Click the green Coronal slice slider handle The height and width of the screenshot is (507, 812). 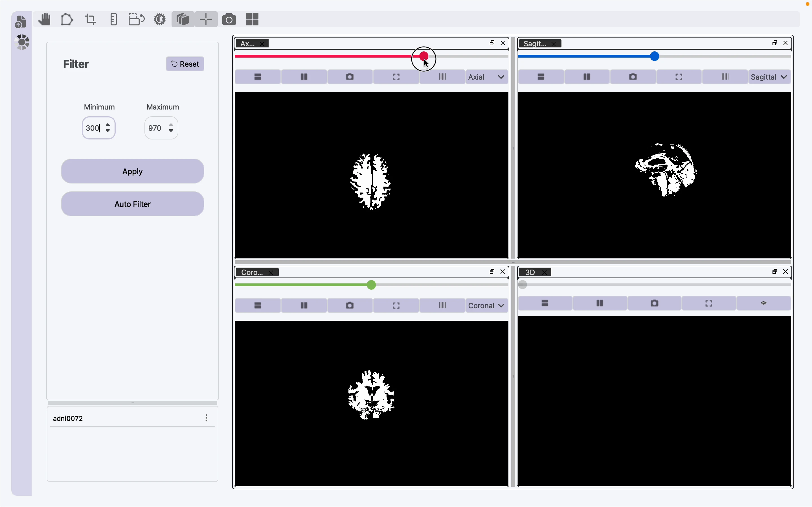click(371, 285)
